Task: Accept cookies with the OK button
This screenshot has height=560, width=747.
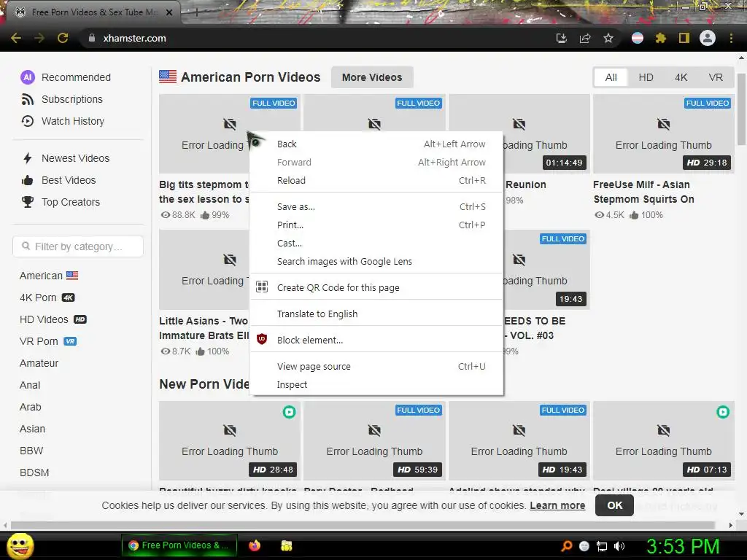Action: tap(614, 505)
